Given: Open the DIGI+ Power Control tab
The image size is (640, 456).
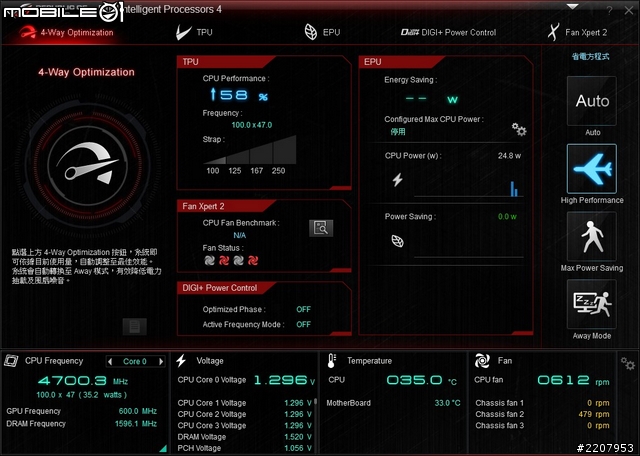Looking at the screenshot, I should pos(448,32).
